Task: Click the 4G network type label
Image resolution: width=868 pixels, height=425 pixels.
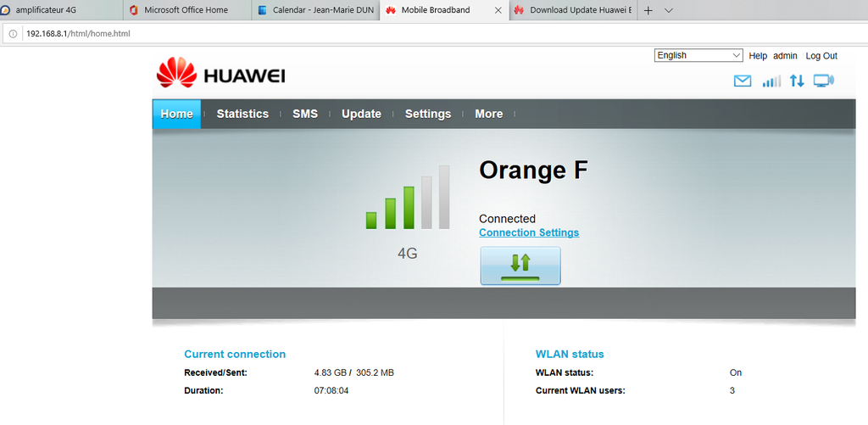Action: (408, 254)
